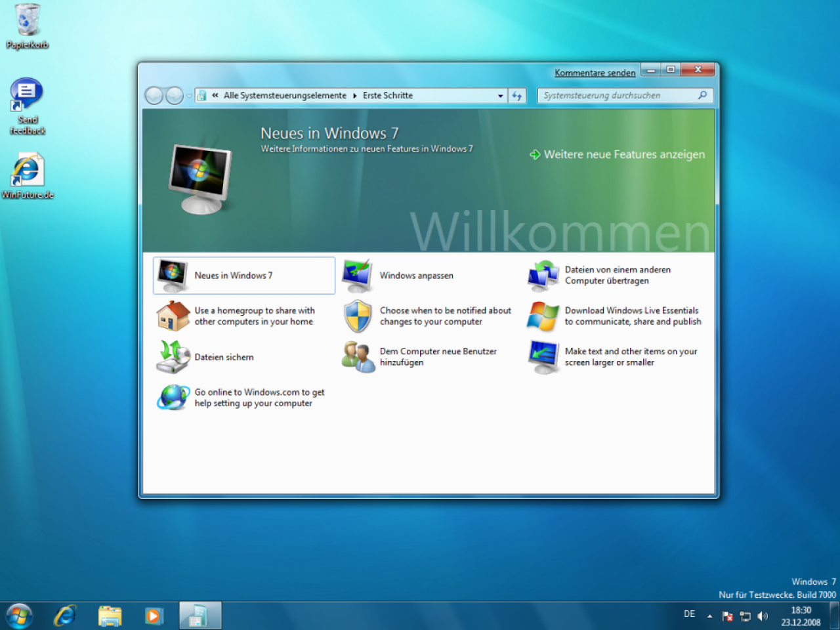Image resolution: width=840 pixels, height=630 pixels.
Task: Click the Forward navigation button
Action: coord(174,96)
